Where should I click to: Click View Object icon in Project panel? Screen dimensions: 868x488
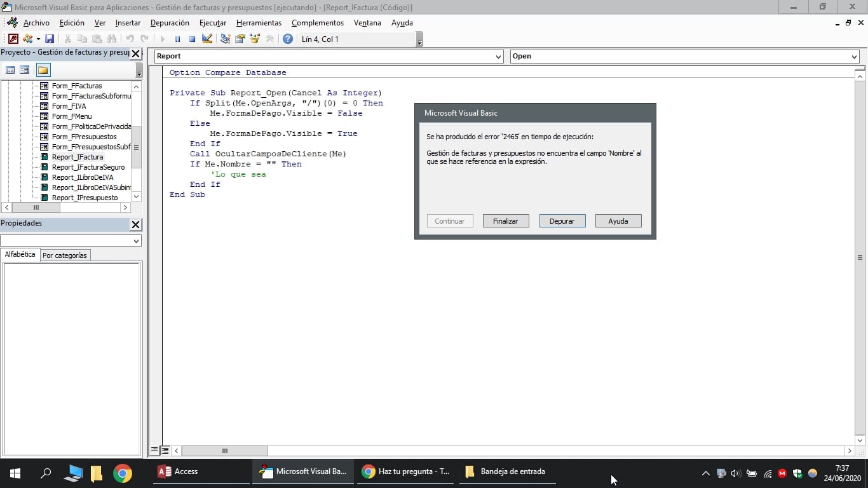tap(25, 70)
